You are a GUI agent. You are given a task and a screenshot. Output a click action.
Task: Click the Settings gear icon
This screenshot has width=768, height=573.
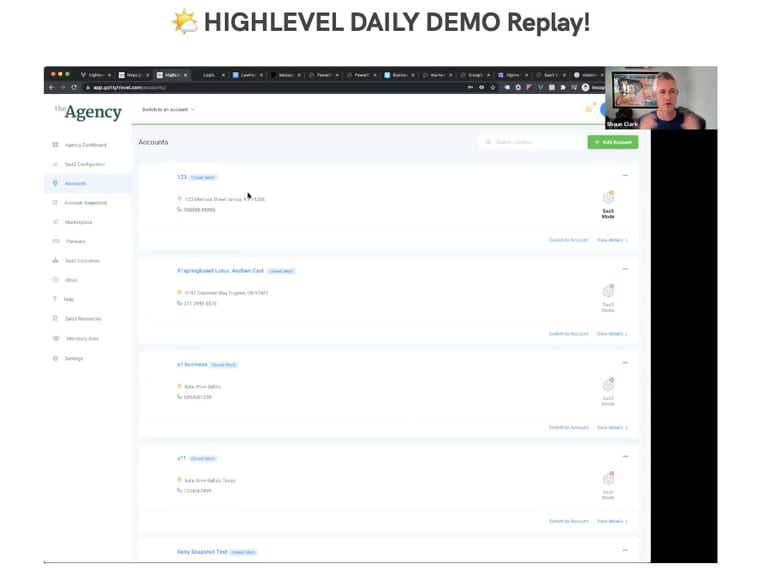[55, 358]
